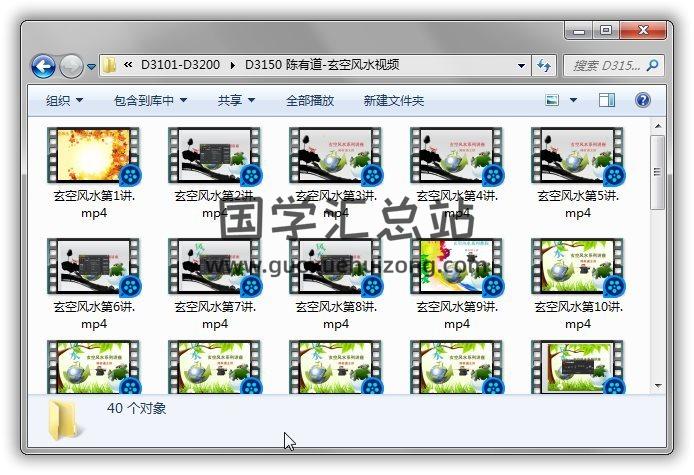Click the Forward navigation arrow
The image size is (694, 475).
pos(71,66)
